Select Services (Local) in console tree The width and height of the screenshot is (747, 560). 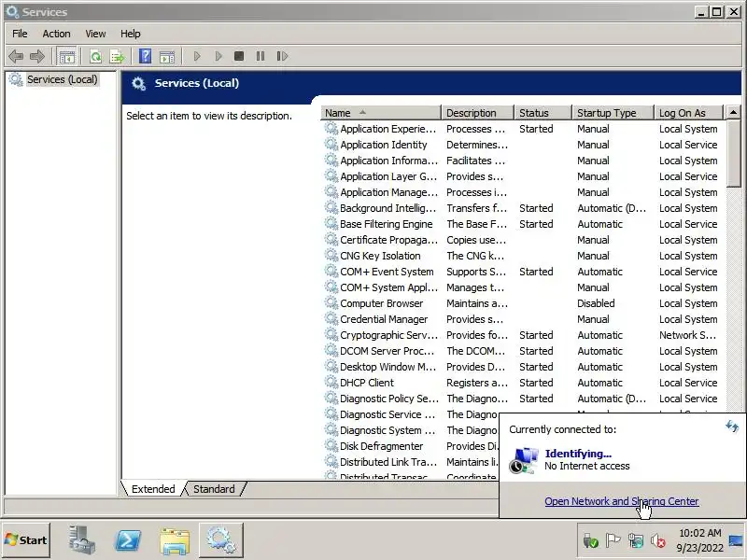tap(62, 79)
